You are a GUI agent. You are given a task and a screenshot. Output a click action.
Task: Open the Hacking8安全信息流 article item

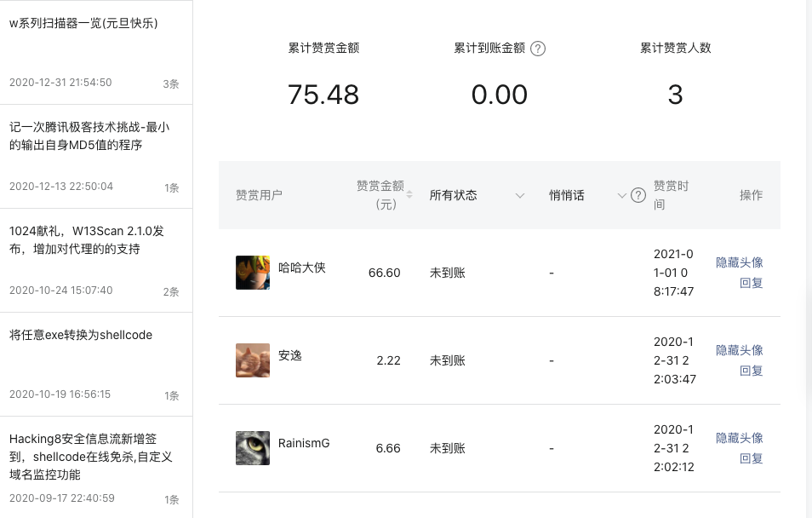pos(96,467)
